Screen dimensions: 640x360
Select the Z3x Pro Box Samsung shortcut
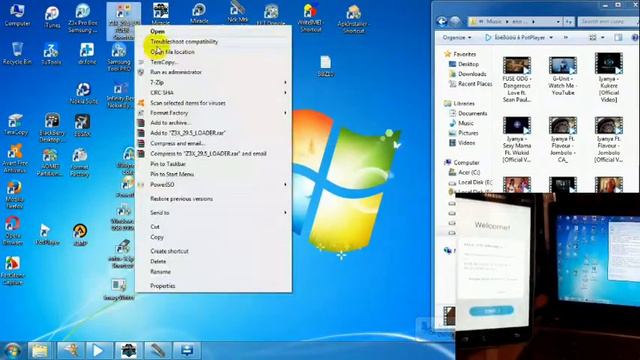(83, 18)
